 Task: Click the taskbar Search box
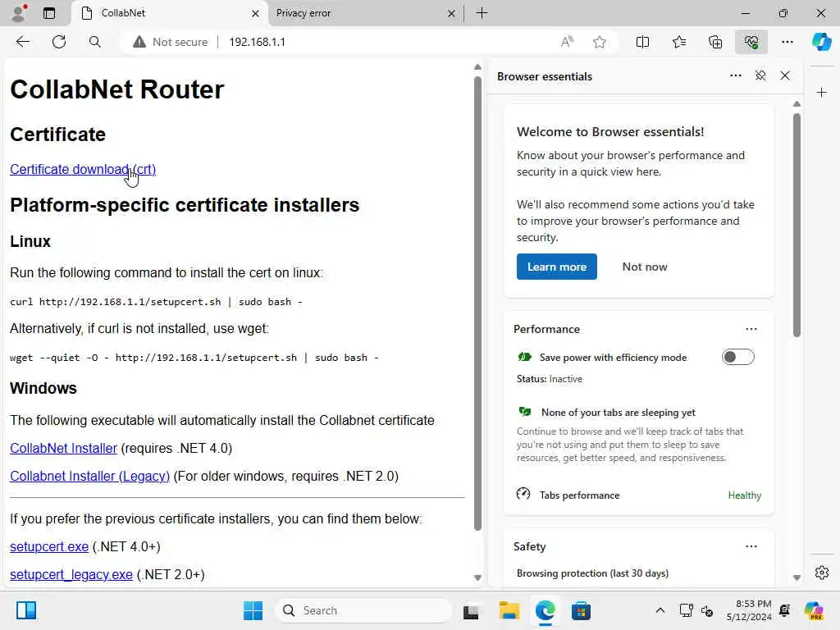363,610
